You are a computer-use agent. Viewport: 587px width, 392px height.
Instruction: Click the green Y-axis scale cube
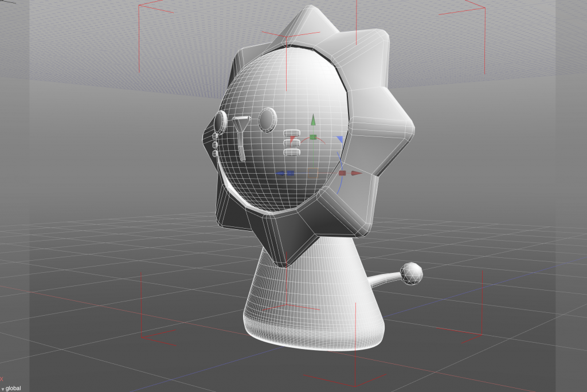pos(313,137)
